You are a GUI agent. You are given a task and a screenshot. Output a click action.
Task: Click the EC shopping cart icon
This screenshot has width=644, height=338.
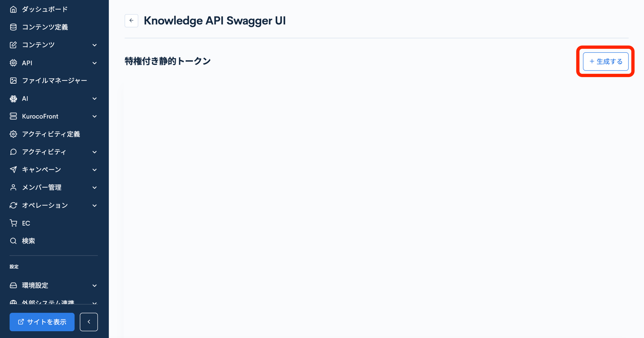(13, 223)
